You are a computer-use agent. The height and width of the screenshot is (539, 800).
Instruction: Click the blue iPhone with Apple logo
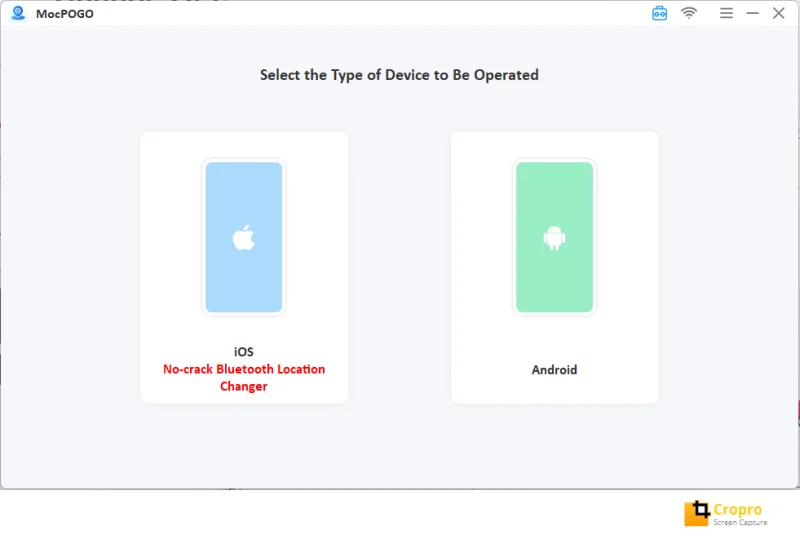pos(244,237)
